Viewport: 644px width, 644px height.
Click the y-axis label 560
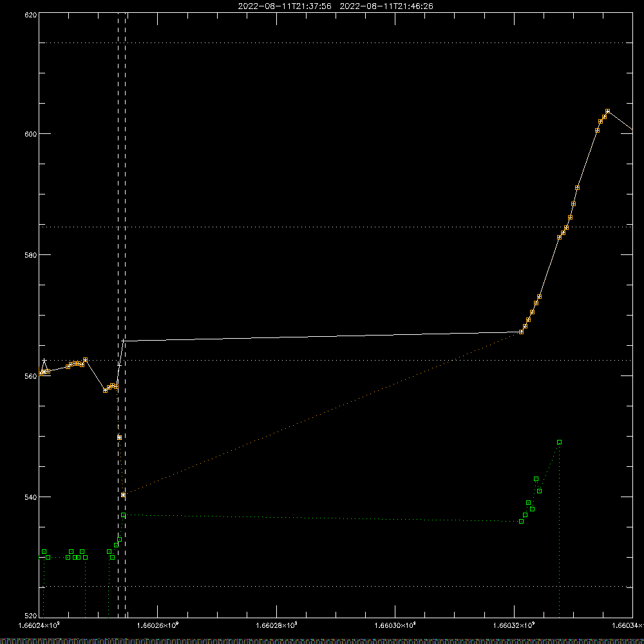click(31, 376)
